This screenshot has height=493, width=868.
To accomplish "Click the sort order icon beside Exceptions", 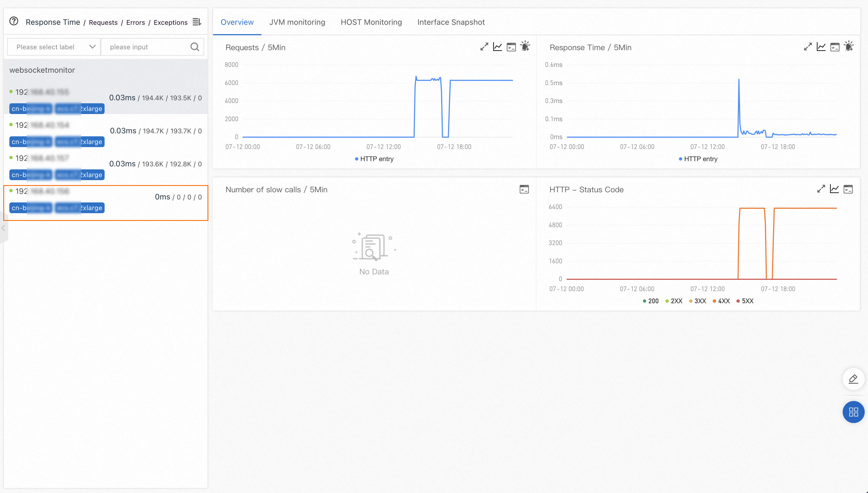I will pos(197,22).
